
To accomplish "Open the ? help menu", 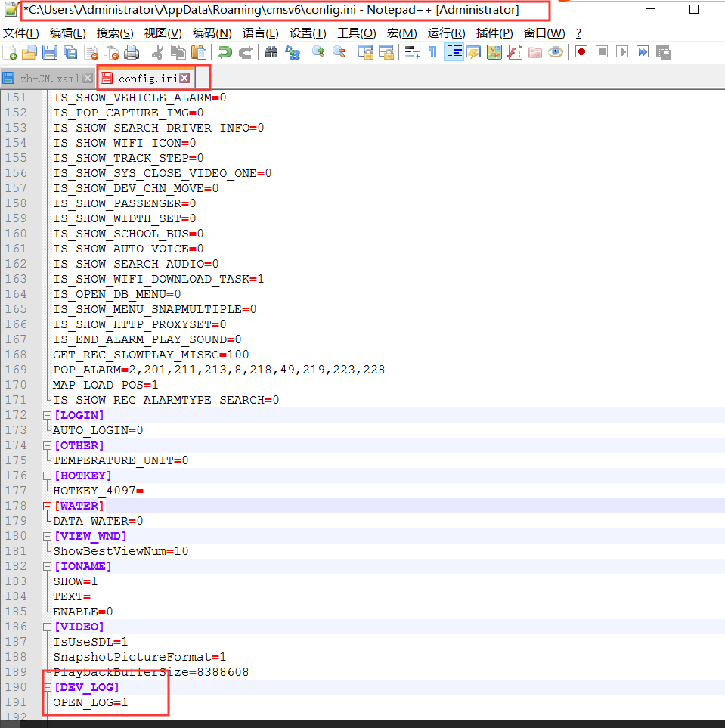I will (x=578, y=33).
